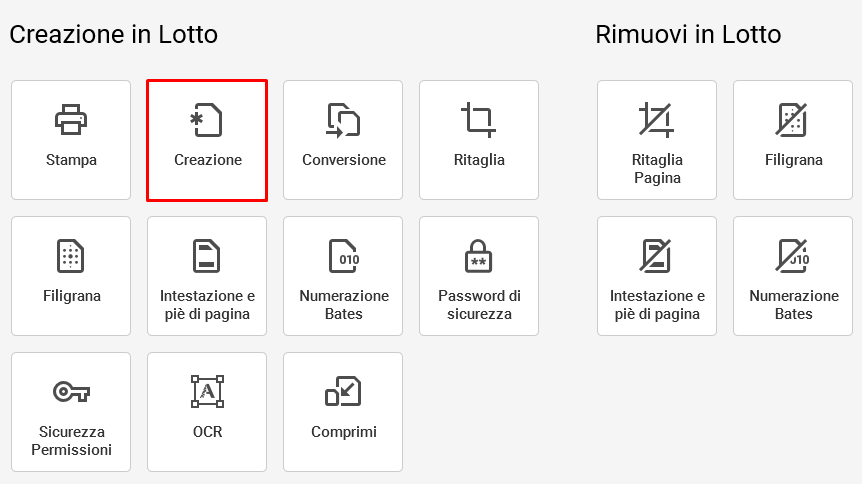Click the Rimuovi in Lotto heading
This screenshot has height=484, width=862.
pyautogui.click(x=688, y=35)
